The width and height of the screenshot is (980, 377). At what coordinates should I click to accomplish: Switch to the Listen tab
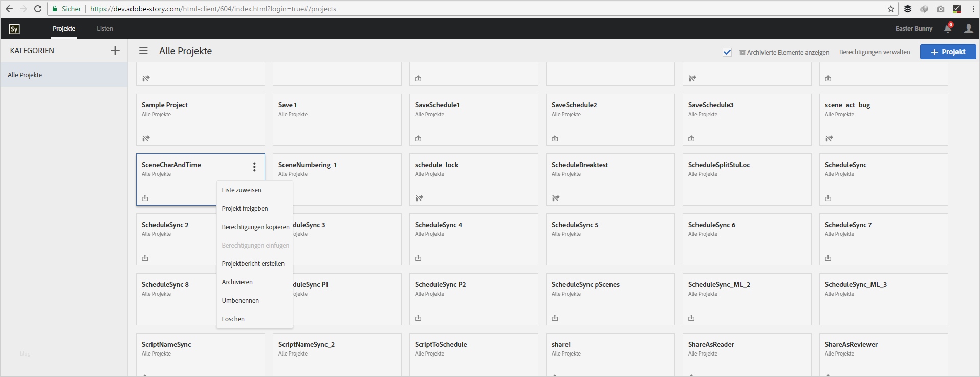pyautogui.click(x=105, y=29)
